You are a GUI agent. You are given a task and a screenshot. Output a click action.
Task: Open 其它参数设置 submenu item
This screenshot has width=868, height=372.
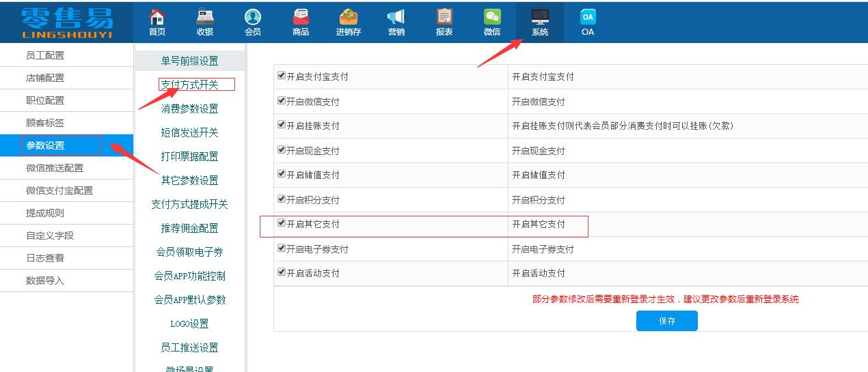189,180
